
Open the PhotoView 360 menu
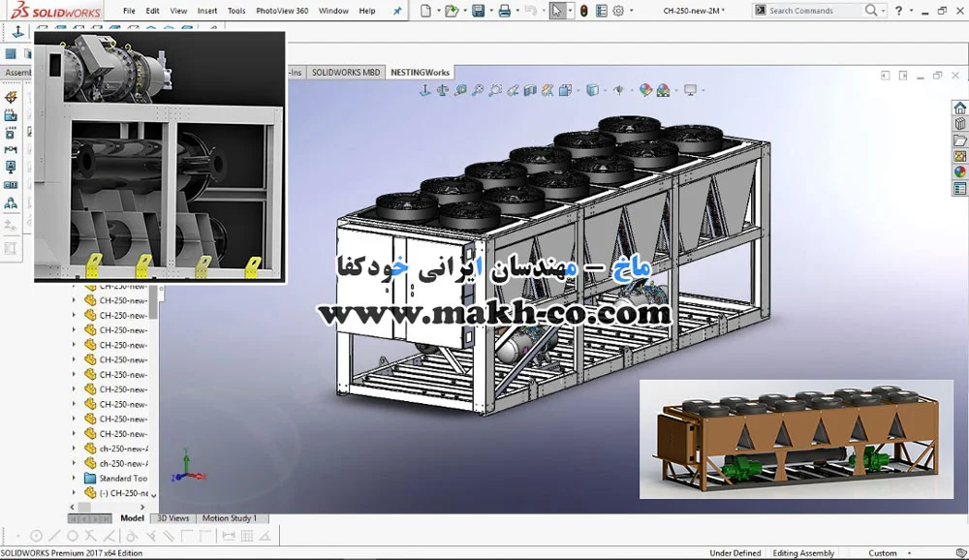[282, 11]
